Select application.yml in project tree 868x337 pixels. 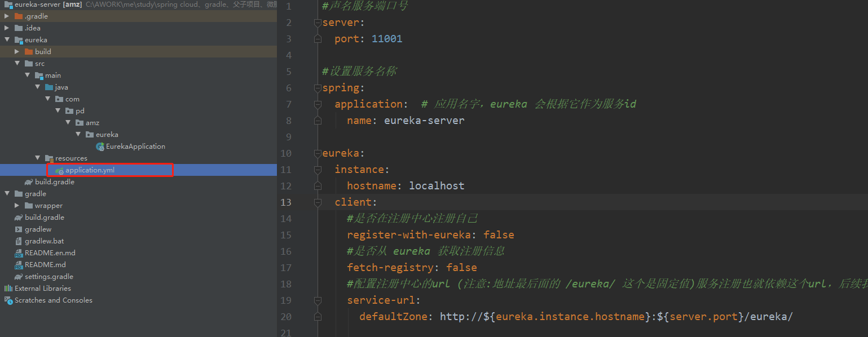point(90,170)
